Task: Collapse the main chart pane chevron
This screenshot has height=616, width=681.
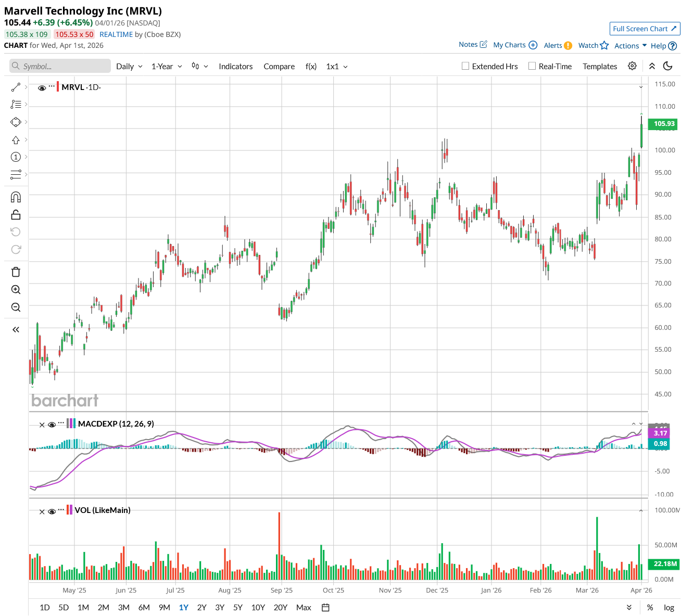Action: pos(641,87)
